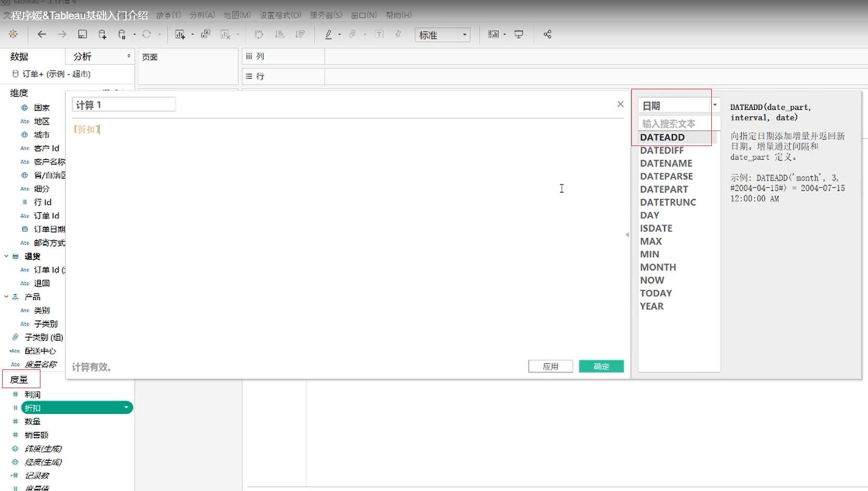Select the 国家 dimension field
The height and width of the screenshot is (491, 868).
(42, 108)
